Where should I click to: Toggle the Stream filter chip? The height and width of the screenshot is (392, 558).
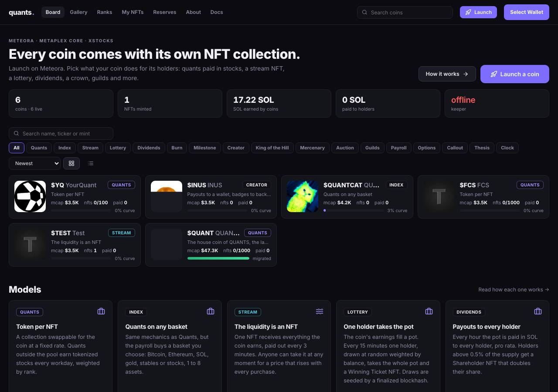[x=90, y=148]
